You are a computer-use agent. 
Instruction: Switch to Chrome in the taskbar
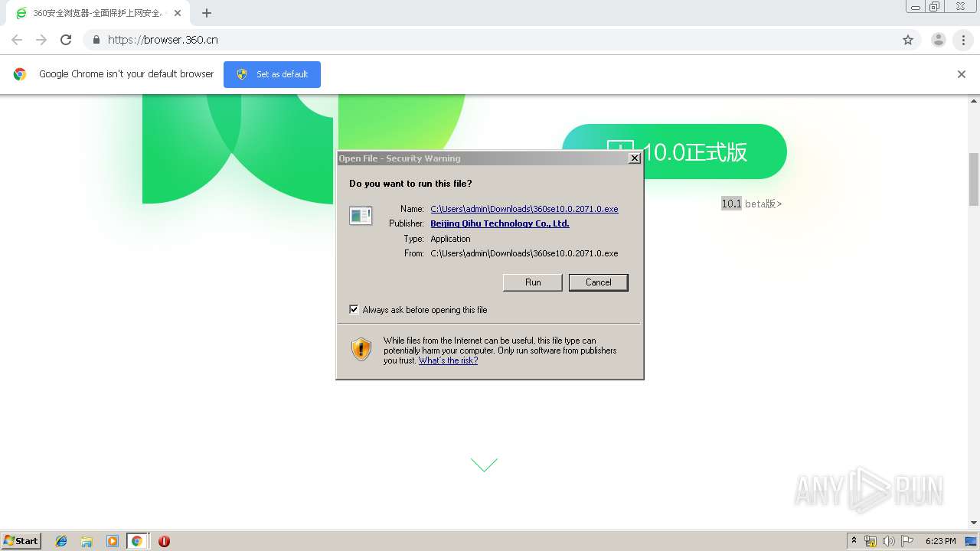(137, 541)
